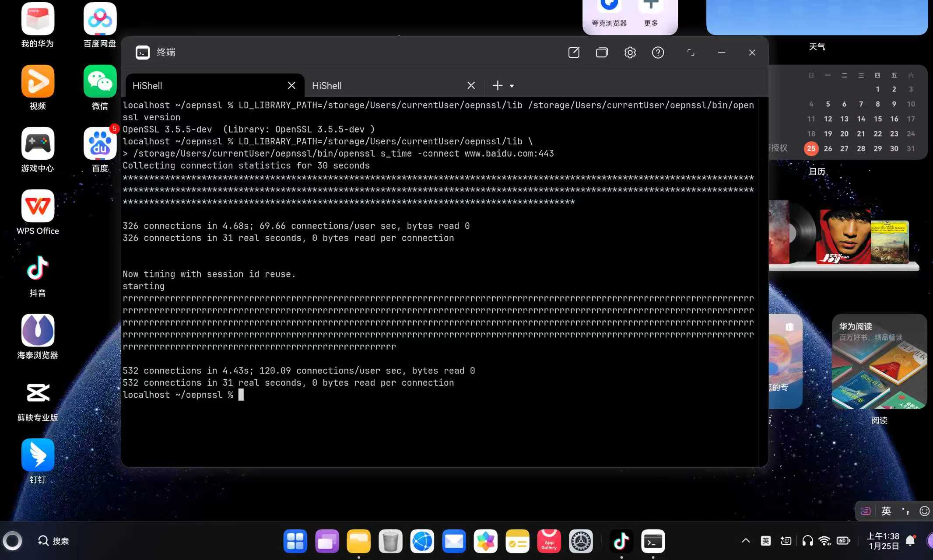Open terminal settings gear icon

[x=630, y=52]
